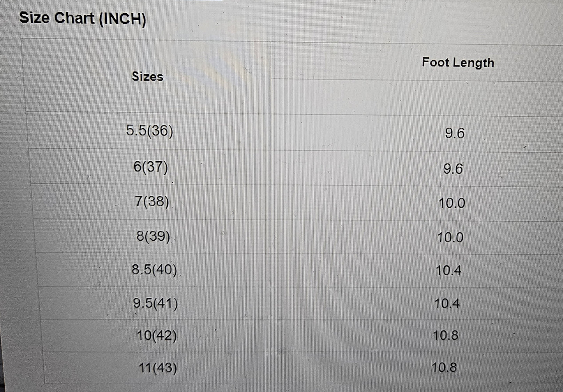563x392 pixels.
Task: Click the 10.8 foot length for size 11(43)
Action: (x=444, y=367)
